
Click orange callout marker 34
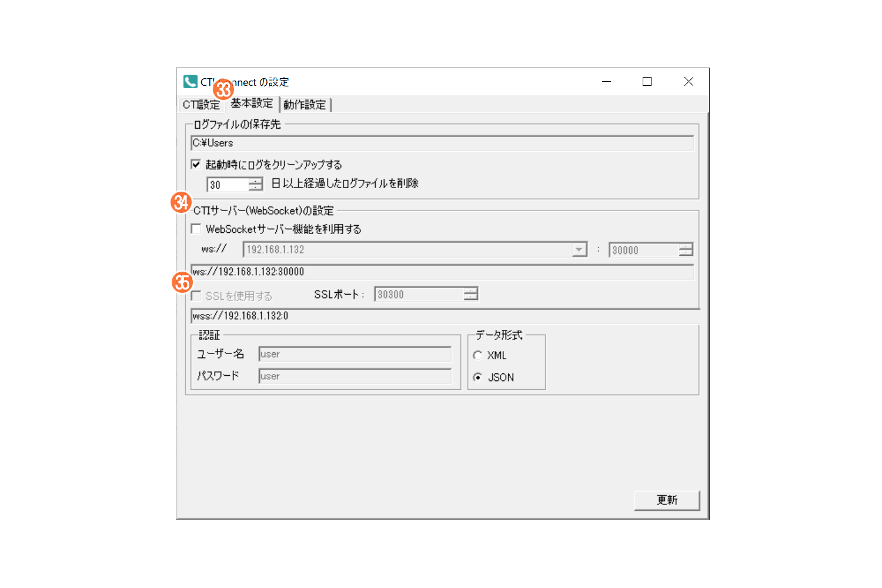coord(181,202)
